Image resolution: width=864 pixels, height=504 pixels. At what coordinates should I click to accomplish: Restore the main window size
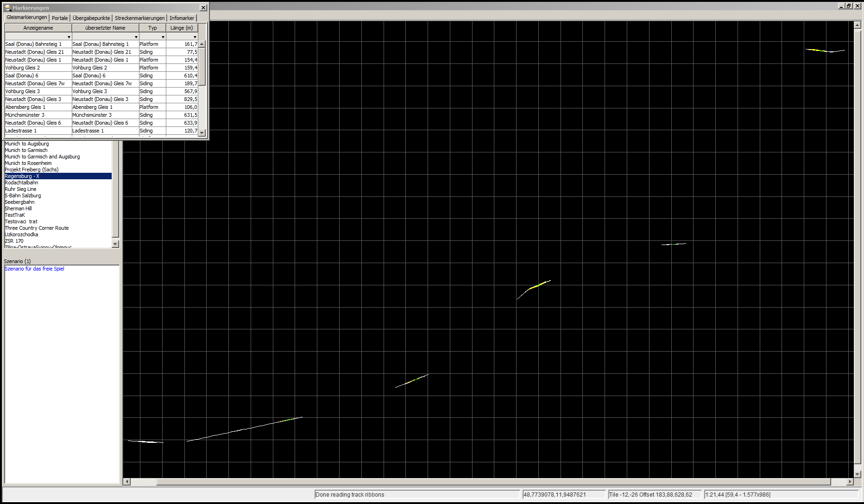tap(849, 6)
